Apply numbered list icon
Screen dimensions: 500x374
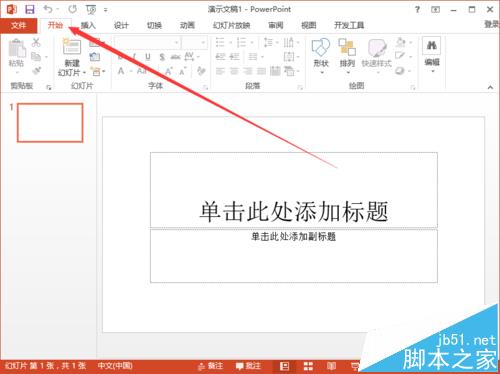tap(241, 42)
